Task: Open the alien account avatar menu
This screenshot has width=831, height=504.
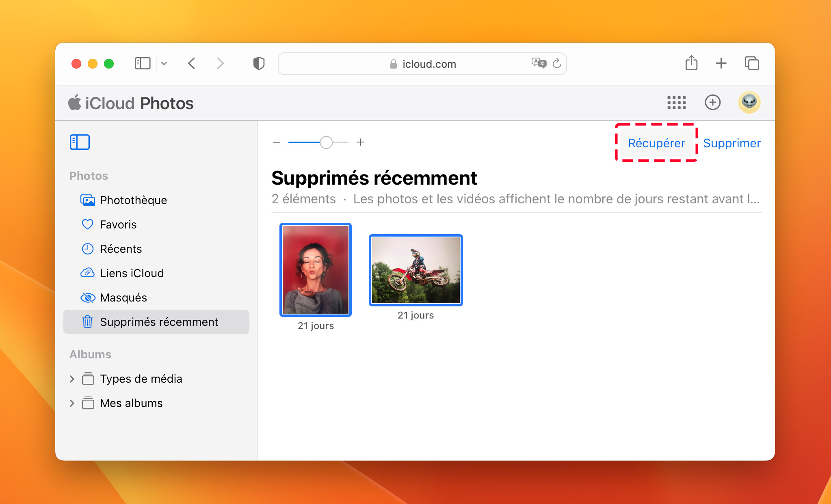Action: (749, 102)
